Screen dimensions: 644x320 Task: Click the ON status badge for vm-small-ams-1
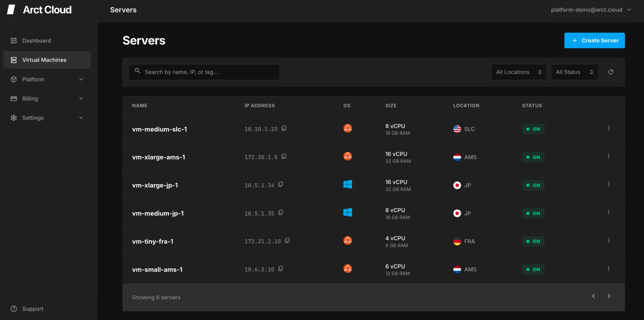(x=533, y=270)
